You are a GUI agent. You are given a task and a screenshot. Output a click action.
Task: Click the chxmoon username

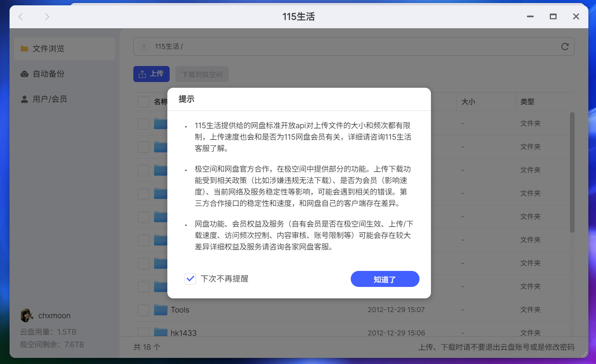point(54,316)
